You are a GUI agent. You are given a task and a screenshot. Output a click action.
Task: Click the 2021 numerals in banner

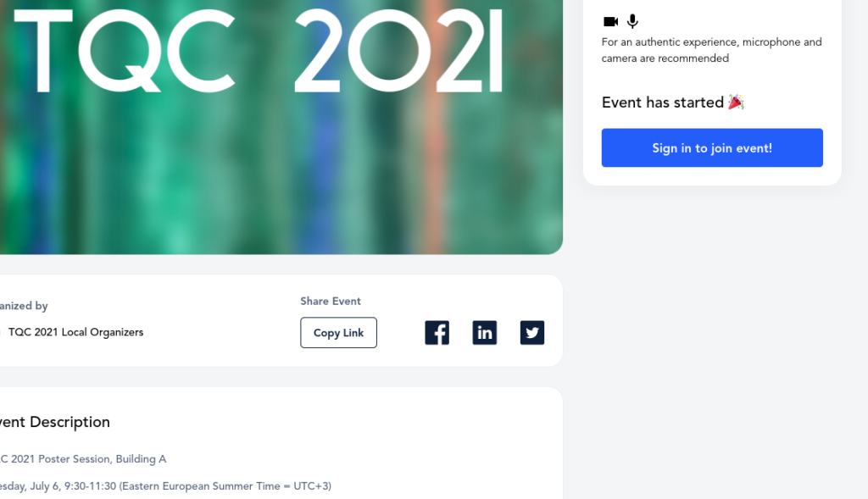[398, 51]
